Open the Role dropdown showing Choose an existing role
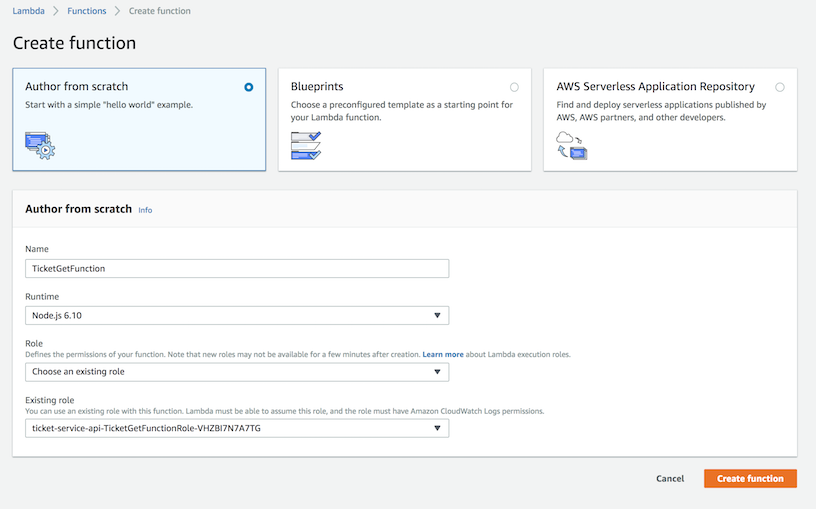This screenshot has width=816, height=509. 237,372
